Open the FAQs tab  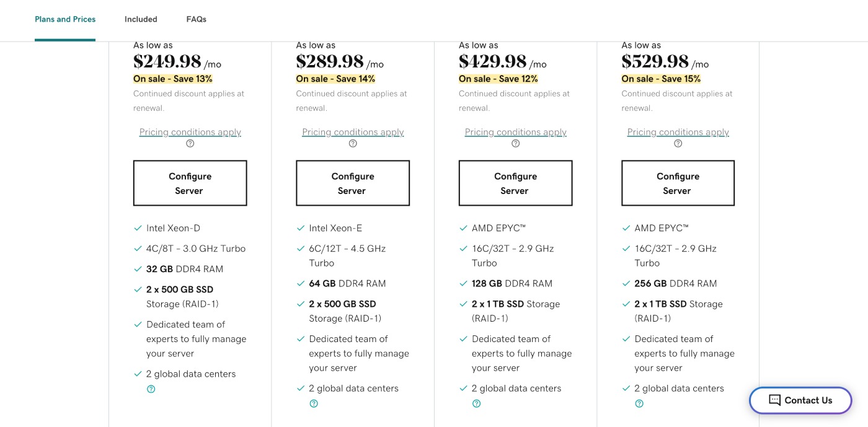coord(196,19)
